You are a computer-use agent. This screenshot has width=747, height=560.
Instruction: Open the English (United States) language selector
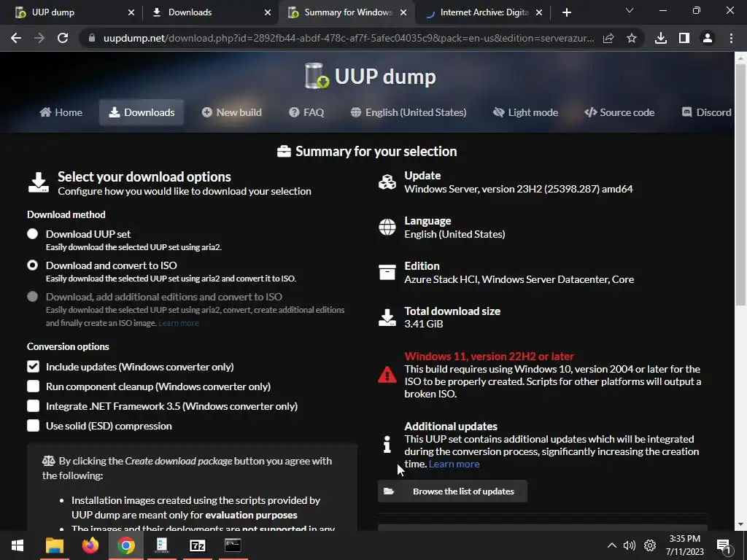pos(409,112)
